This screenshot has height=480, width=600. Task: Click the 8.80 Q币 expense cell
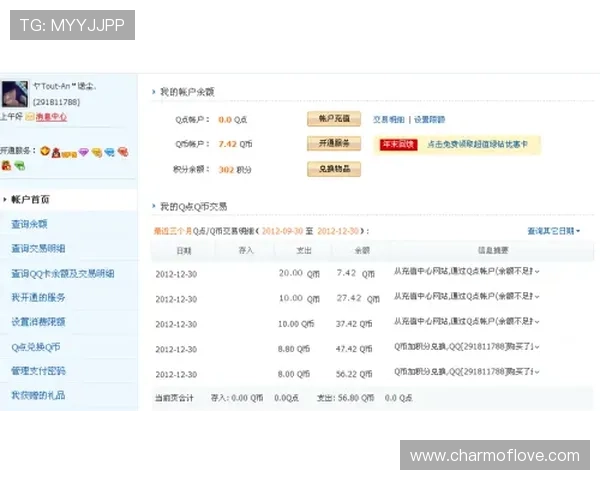point(294,349)
